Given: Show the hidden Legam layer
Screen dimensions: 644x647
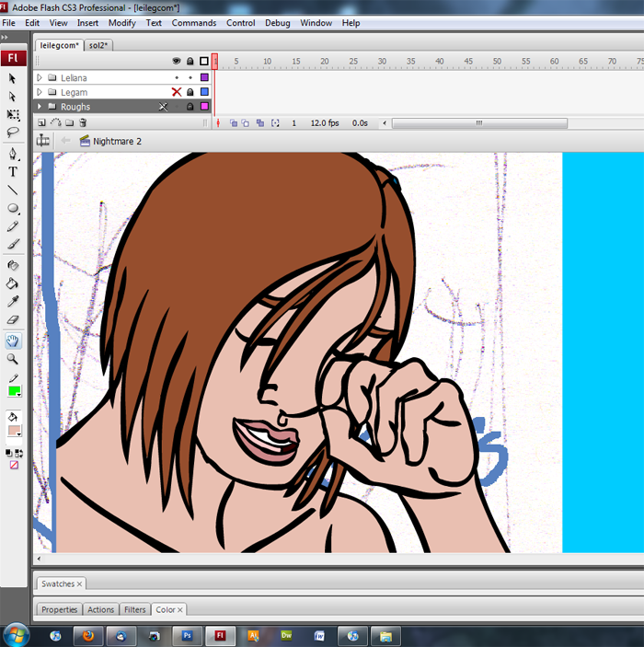Looking at the screenshot, I should click(x=177, y=92).
